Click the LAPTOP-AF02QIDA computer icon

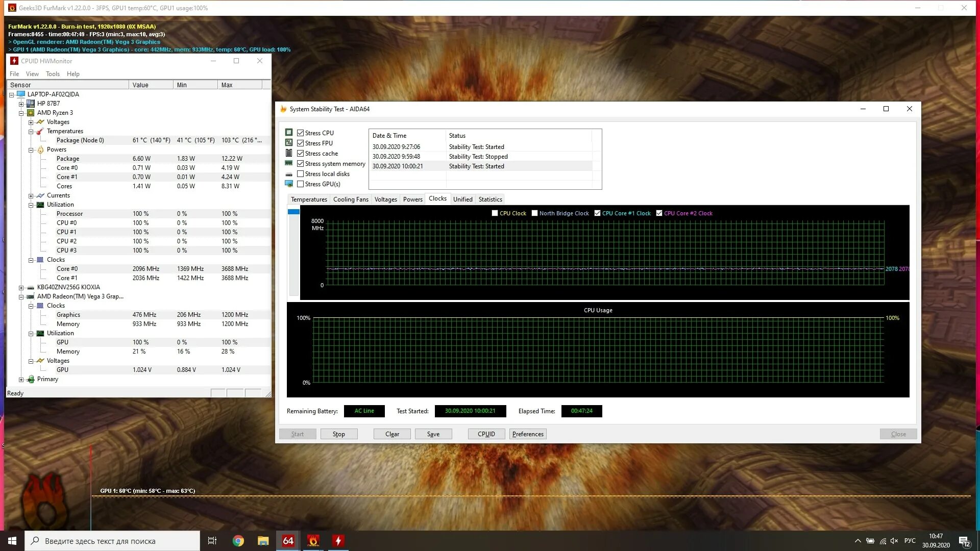point(21,94)
